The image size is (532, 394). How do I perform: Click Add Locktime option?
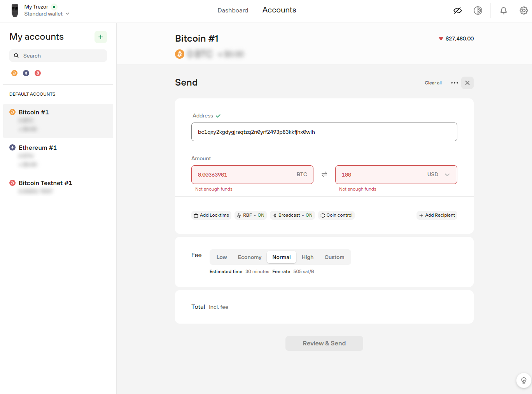click(x=212, y=215)
